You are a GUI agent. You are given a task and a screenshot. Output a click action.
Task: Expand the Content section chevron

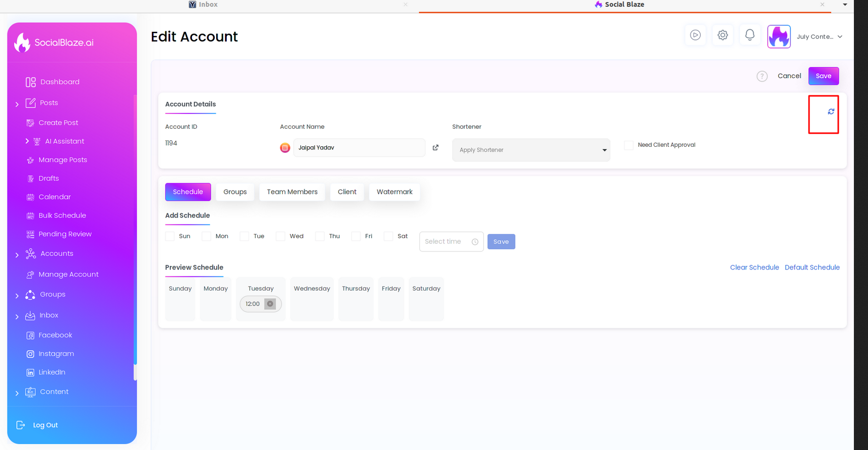17,393
